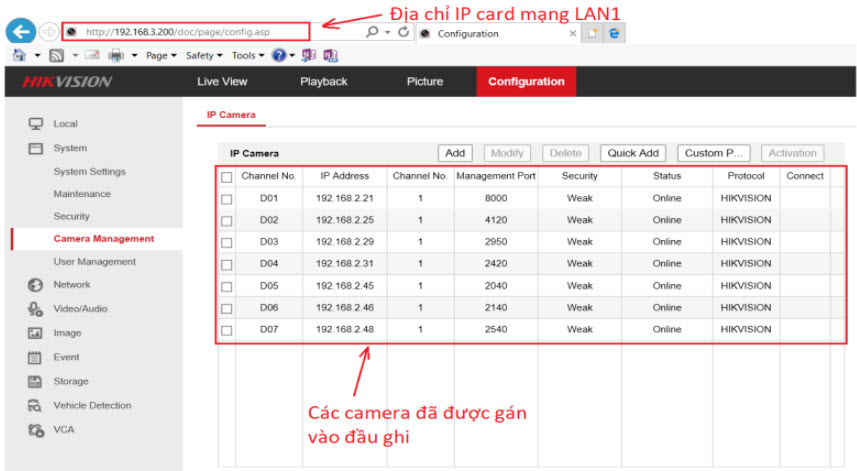Click the Add button above camera table
The image size is (857, 471).
[455, 153]
